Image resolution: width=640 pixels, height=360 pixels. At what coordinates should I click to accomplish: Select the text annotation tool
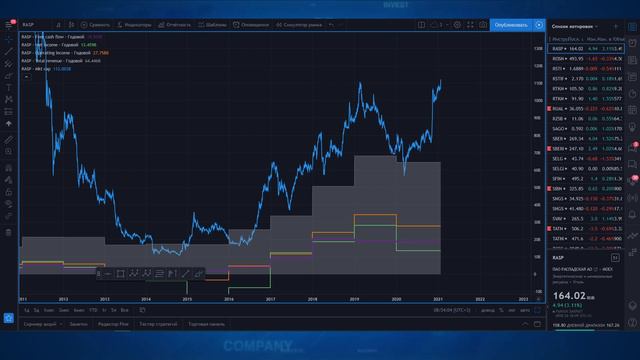[9, 88]
